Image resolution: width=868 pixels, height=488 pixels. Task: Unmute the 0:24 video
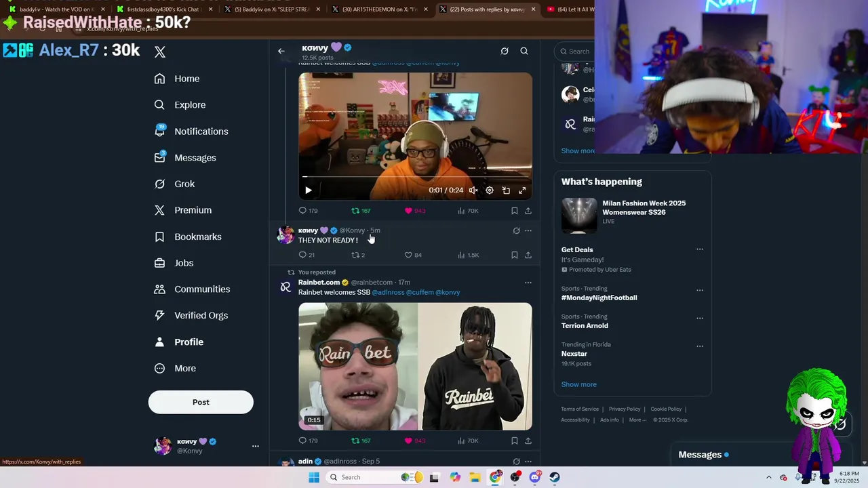click(473, 190)
